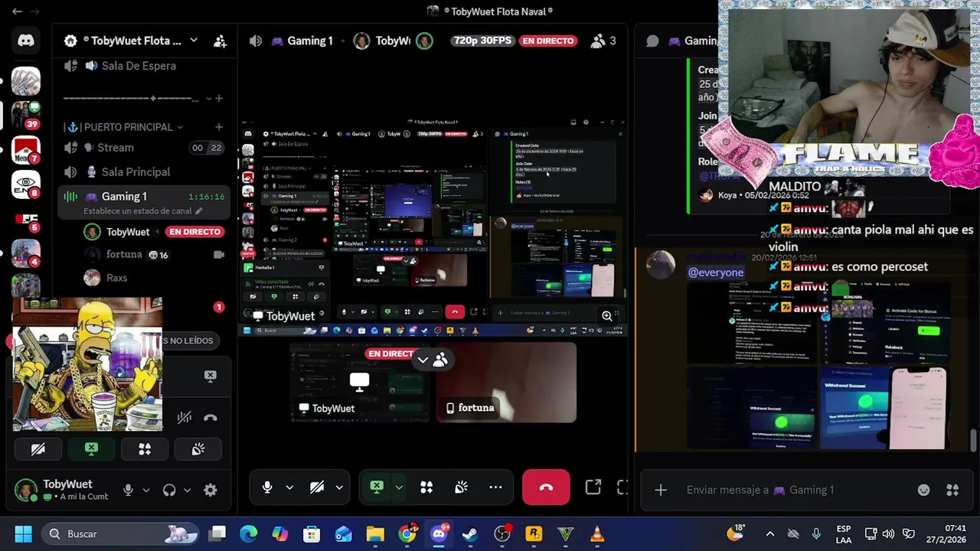Deafen audio with headphone icon
Image resolution: width=980 pixels, height=551 pixels.
click(x=169, y=490)
